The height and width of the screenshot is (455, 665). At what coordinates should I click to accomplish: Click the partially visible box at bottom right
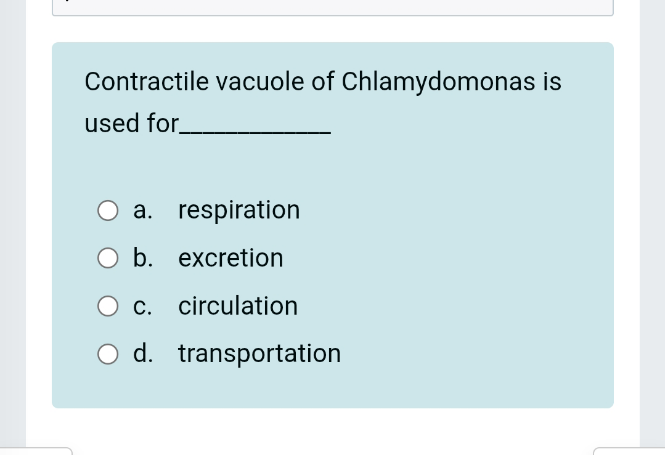pos(628,451)
